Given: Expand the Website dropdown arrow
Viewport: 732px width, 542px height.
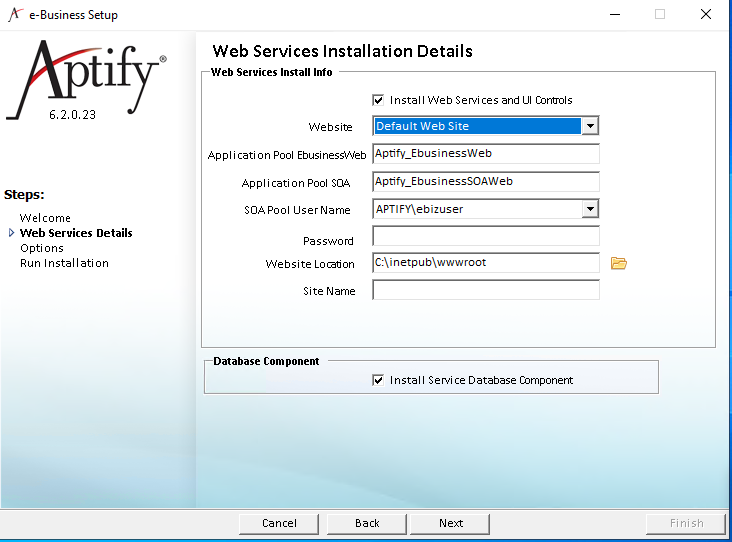Looking at the screenshot, I should coord(590,126).
